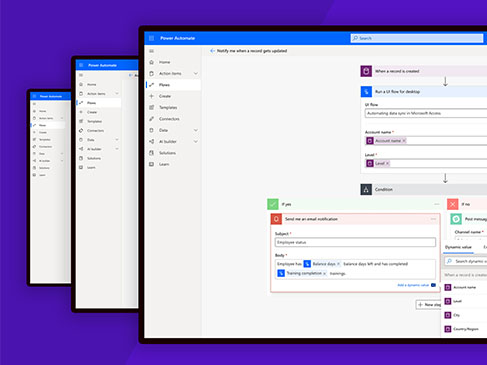The image size is (487, 365).
Task: Switch to the Dynamic value tab
Action: tap(458, 247)
